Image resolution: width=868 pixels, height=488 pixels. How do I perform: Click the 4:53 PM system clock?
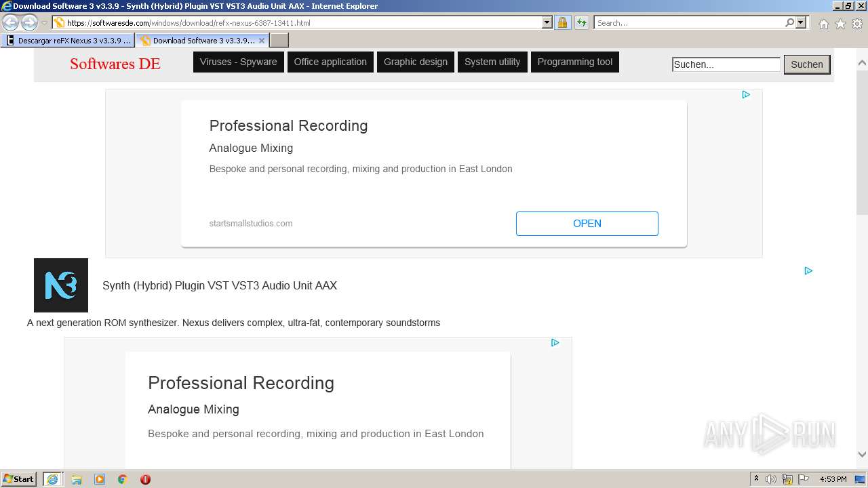tap(833, 479)
